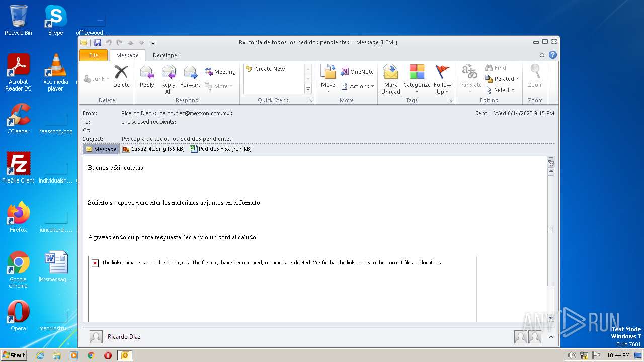Click the Tags group dialog launcher

tap(450, 101)
